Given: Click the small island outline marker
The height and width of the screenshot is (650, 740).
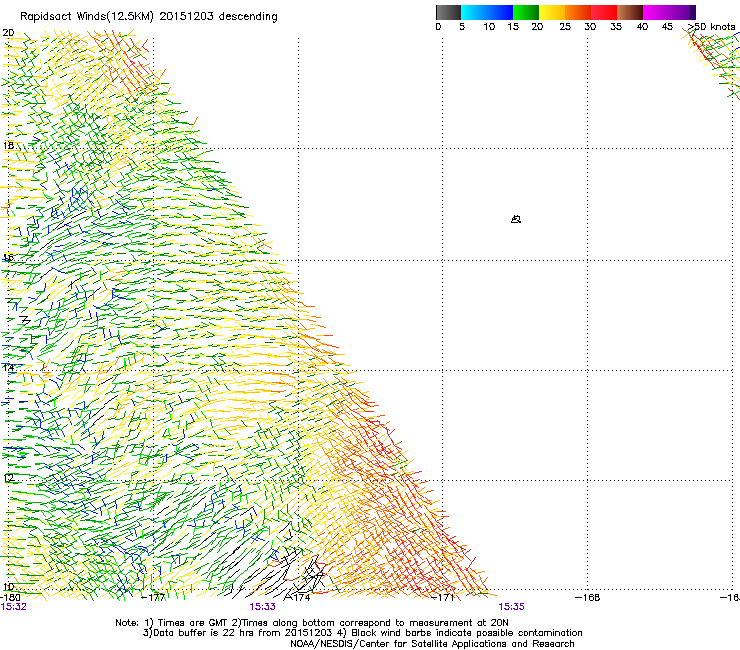Looking at the screenshot, I should pyautogui.click(x=516, y=219).
